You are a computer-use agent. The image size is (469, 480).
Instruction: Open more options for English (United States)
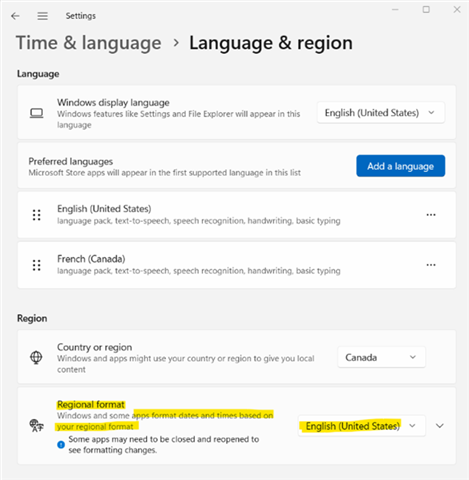click(431, 215)
